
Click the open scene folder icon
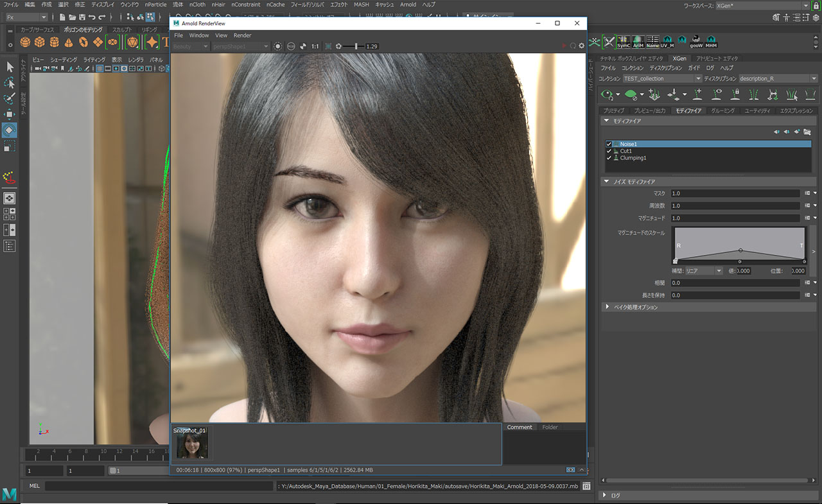(73, 17)
